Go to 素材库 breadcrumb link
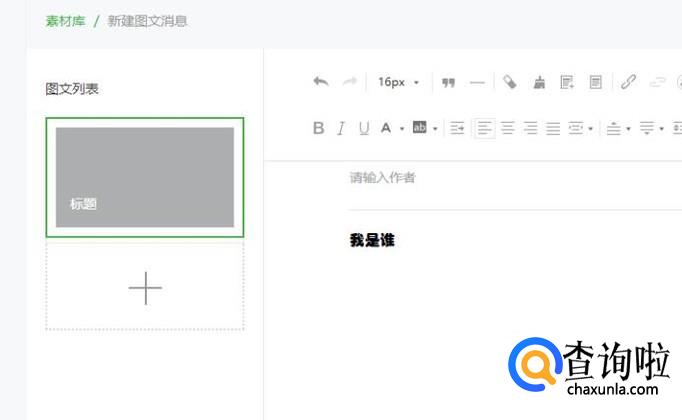This screenshot has width=682, height=420. [65, 21]
